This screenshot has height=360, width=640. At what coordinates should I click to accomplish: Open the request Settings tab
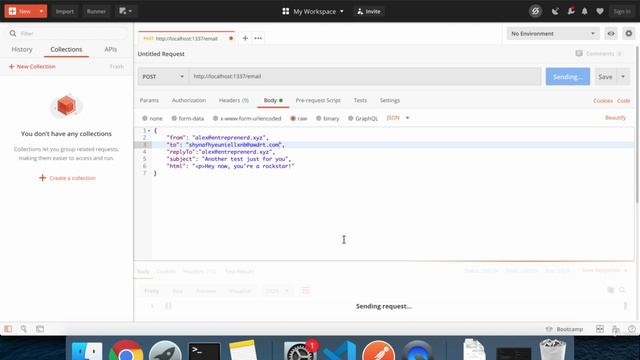[x=390, y=100]
